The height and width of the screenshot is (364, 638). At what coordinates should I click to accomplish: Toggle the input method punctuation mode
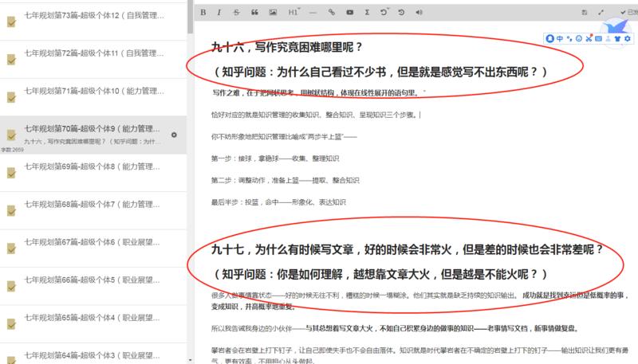coord(569,38)
